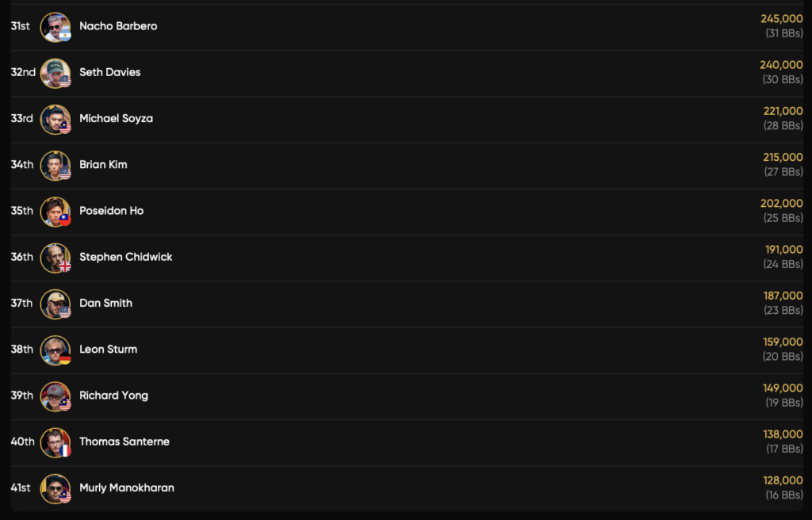Select the 32nd rank position label
The width and height of the screenshot is (812, 520).
point(23,72)
